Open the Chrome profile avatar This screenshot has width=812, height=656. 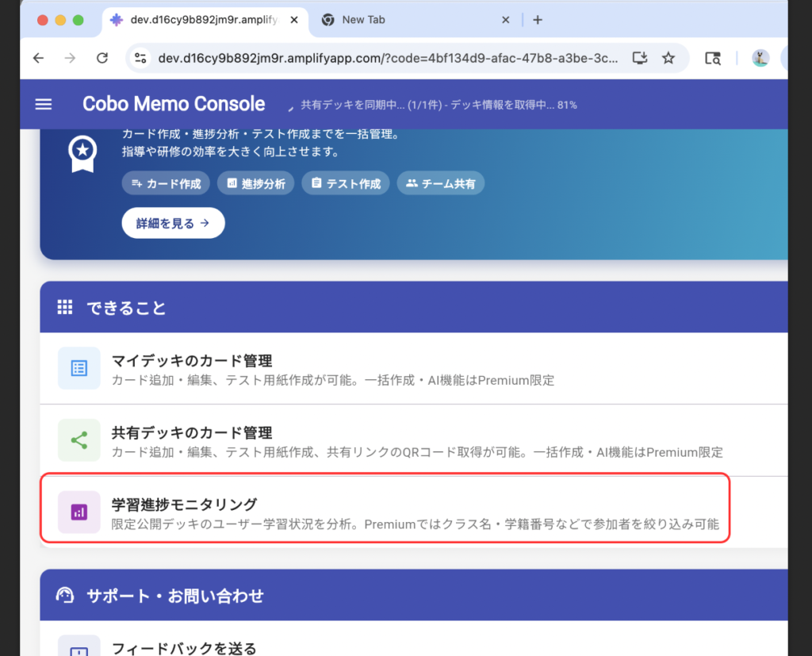760,58
